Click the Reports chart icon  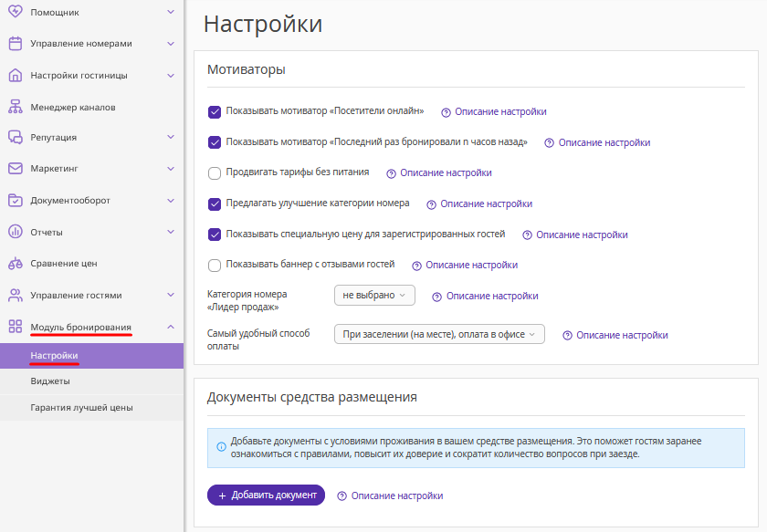[x=15, y=232]
